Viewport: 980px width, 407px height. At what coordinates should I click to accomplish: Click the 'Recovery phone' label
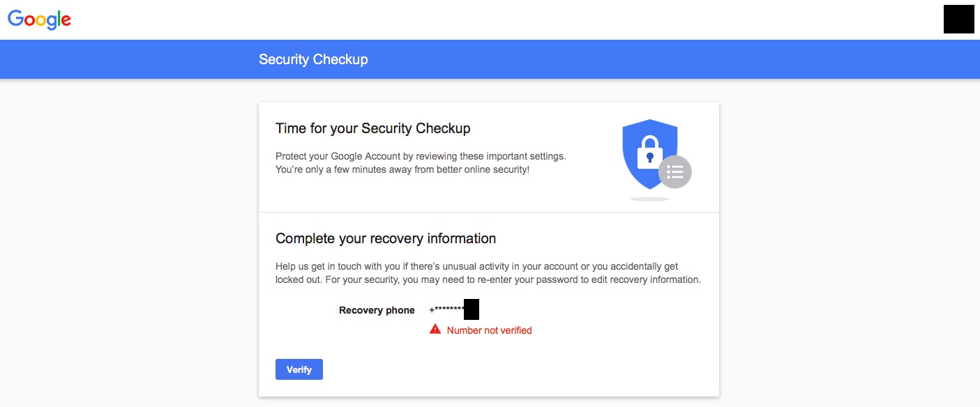click(377, 310)
